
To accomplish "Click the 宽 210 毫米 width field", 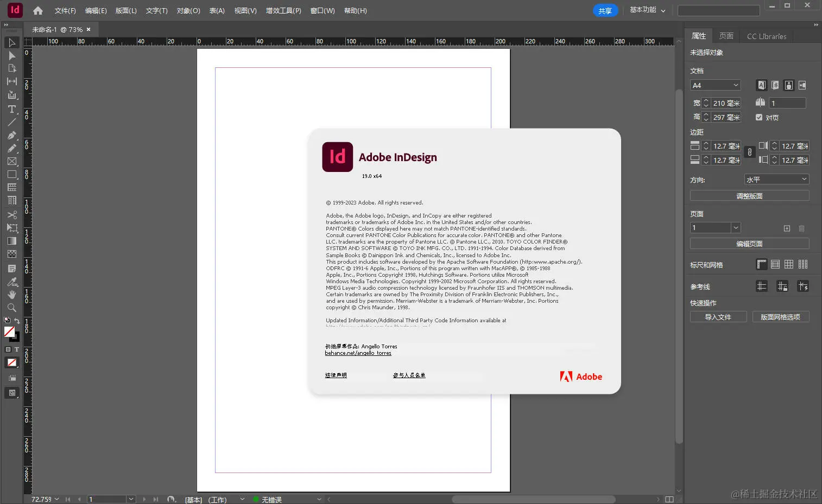I will pos(726,103).
